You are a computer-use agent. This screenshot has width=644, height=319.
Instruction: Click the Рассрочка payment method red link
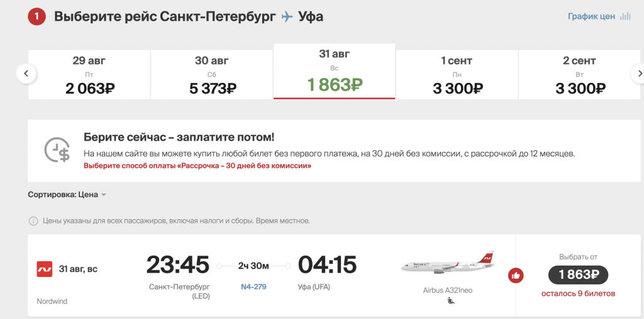coord(197,166)
